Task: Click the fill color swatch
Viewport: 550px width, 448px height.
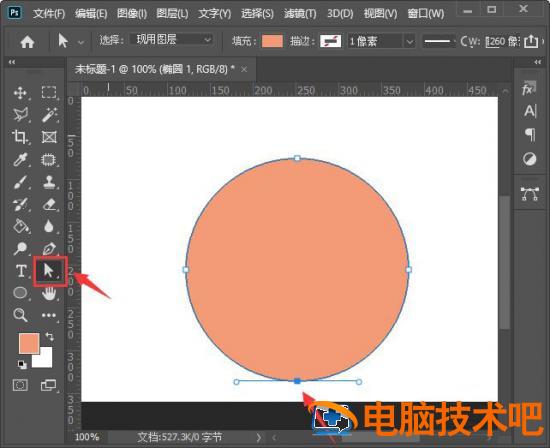Action: [x=272, y=41]
